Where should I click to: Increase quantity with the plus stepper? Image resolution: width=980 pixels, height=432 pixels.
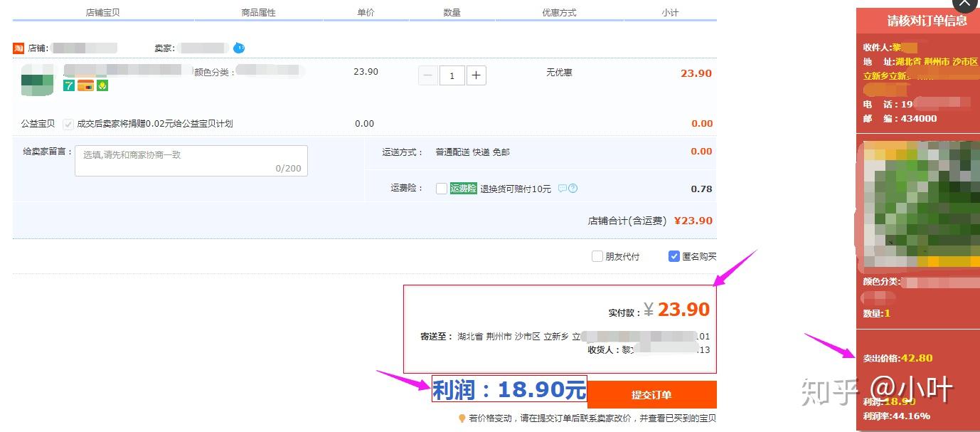coord(476,75)
